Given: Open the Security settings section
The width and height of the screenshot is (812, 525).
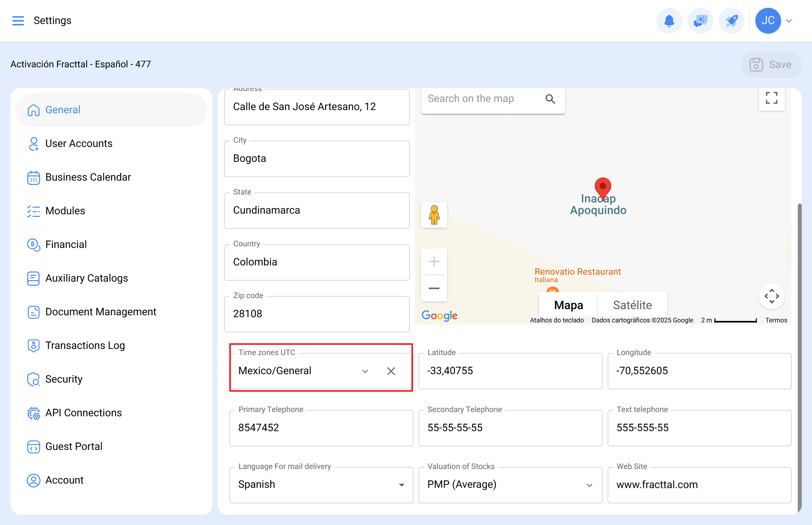Looking at the screenshot, I should [x=64, y=379].
